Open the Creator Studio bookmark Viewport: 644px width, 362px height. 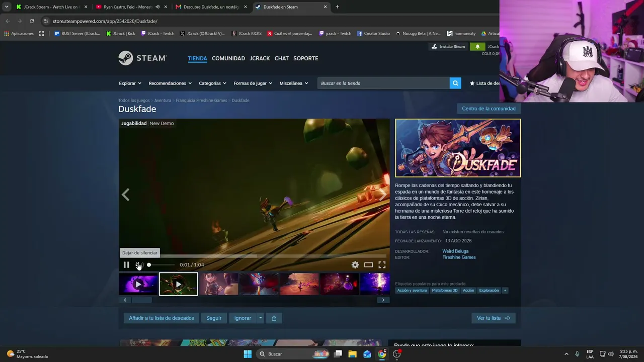pos(373,34)
